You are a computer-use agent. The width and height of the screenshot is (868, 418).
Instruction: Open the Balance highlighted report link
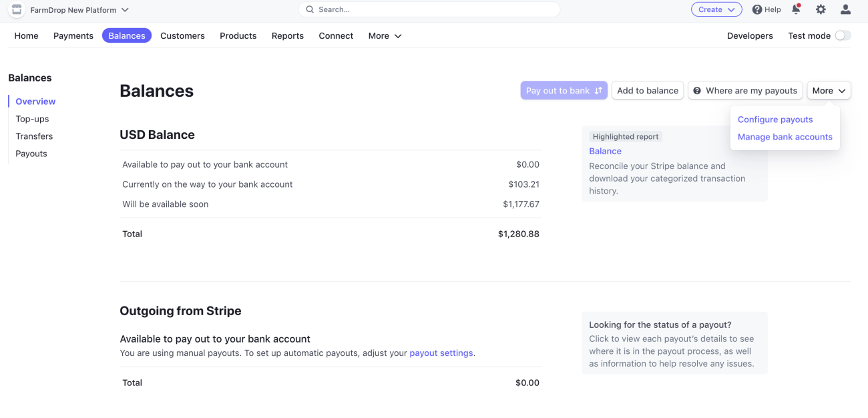click(x=605, y=152)
